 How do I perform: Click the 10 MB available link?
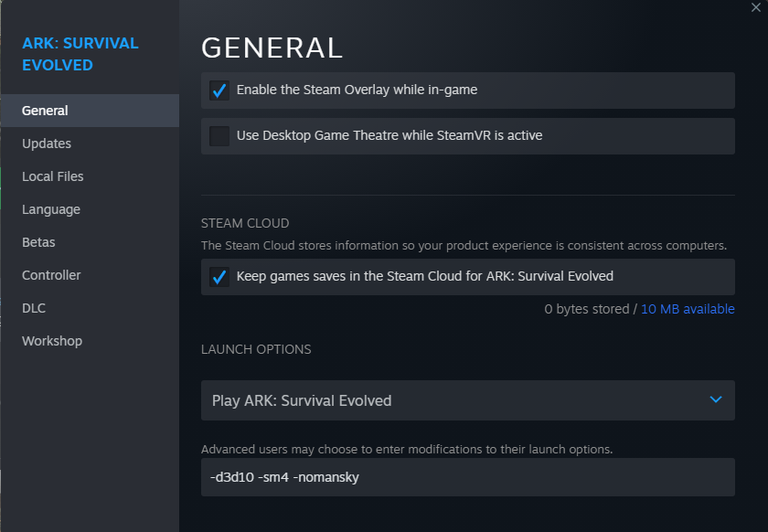tap(688, 308)
